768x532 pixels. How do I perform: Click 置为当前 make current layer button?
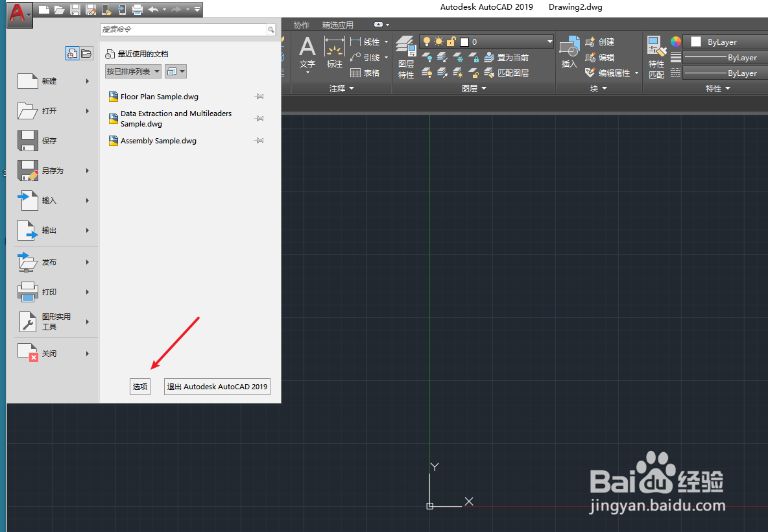[x=507, y=57]
